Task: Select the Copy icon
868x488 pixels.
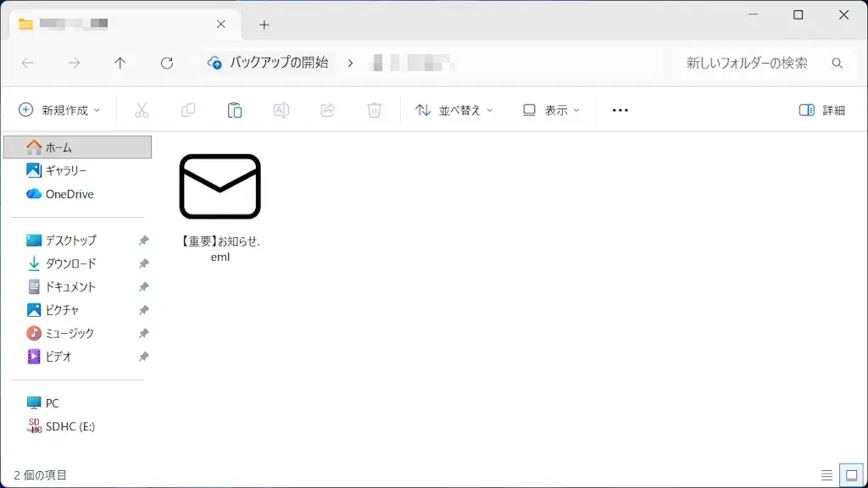Action: click(x=187, y=109)
